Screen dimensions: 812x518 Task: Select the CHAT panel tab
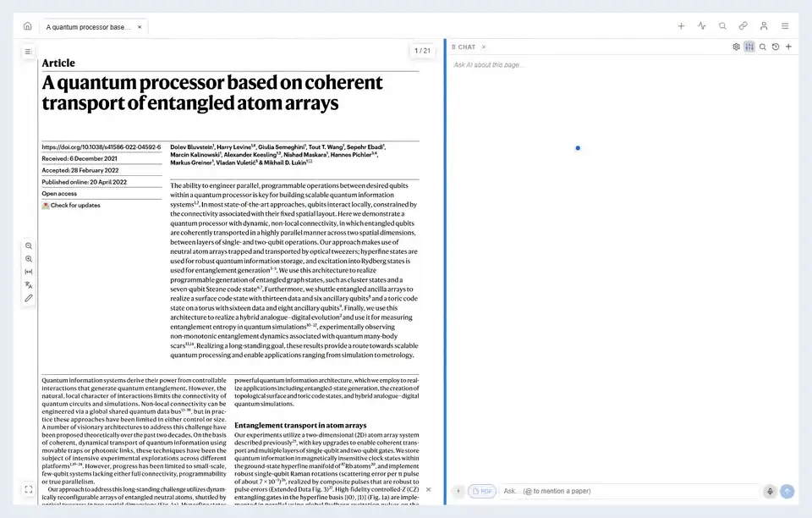point(466,47)
